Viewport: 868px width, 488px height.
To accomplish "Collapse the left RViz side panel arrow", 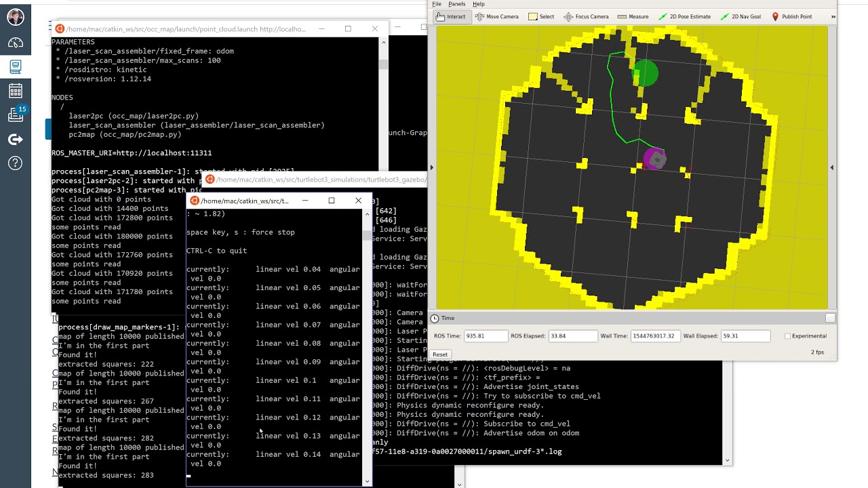I will (432, 167).
